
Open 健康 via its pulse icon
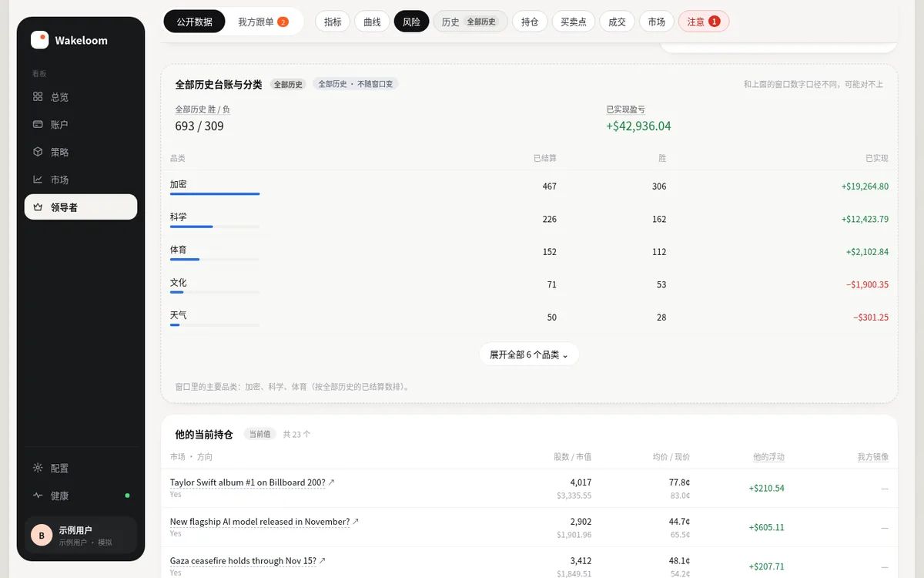pos(38,496)
